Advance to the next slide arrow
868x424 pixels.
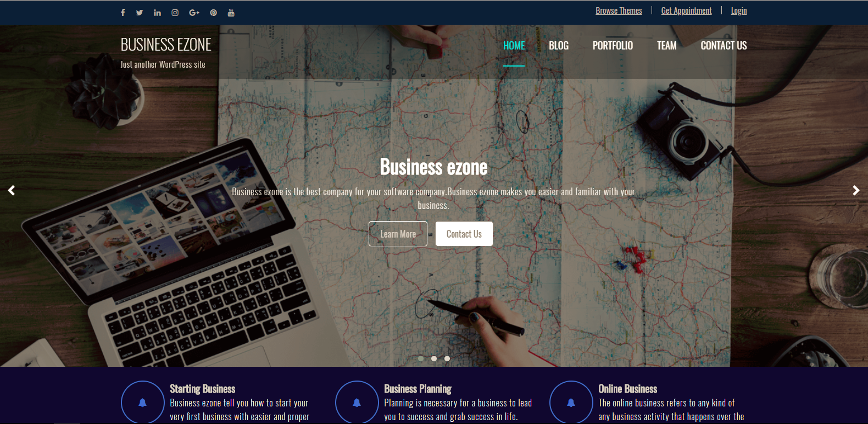point(856,190)
